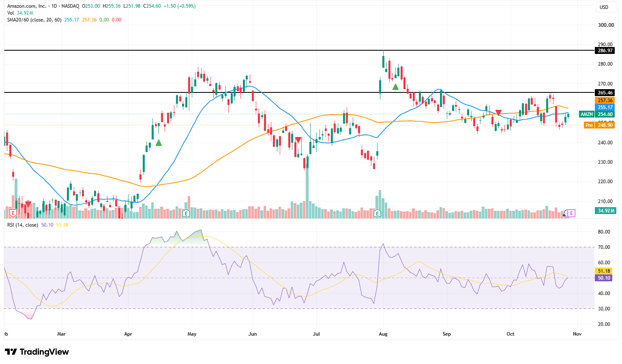Click the purple 50.10 RSI axis label
This screenshot has width=622, height=364.
(x=604, y=278)
